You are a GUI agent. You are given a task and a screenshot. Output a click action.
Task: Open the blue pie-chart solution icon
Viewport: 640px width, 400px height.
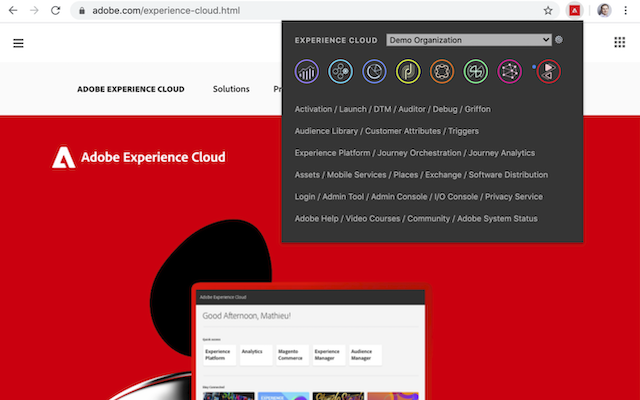click(x=374, y=71)
